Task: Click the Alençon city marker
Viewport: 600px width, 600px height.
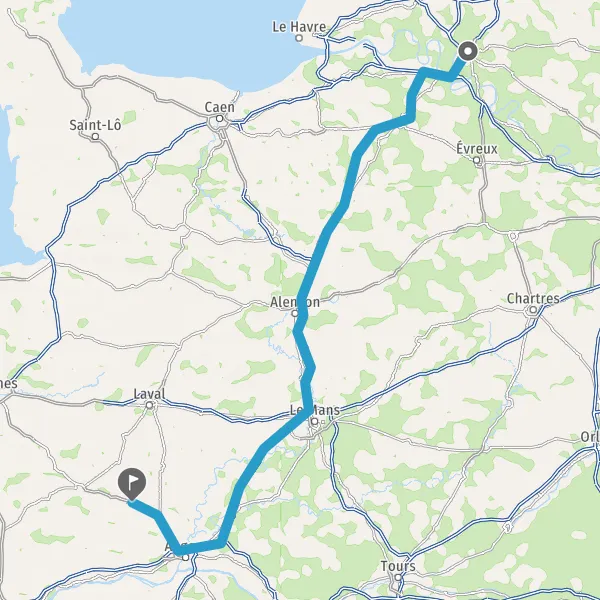Action: [x=295, y=313]
